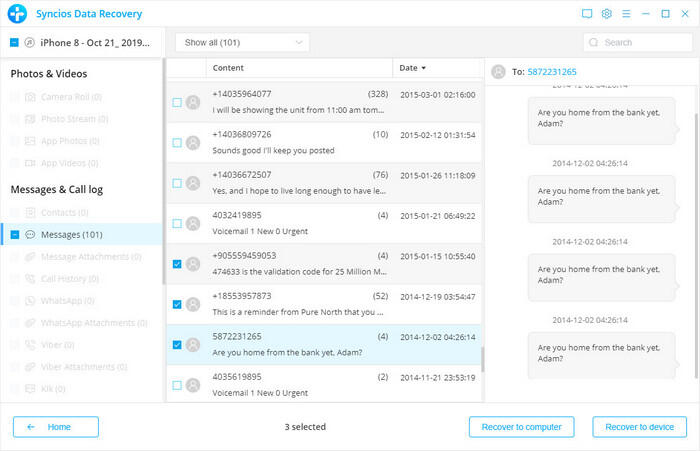This screenshot has width=700, height=451.
Task: Click the Recover to computer button
Action: pos(521,427)
